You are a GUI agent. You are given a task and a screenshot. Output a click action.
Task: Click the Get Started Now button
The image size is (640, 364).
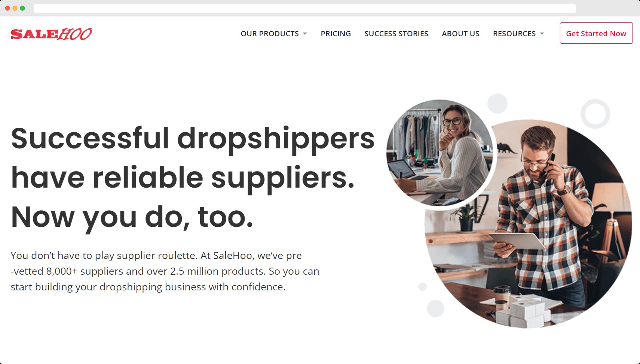pyautogui.click(x=596, y=33)
